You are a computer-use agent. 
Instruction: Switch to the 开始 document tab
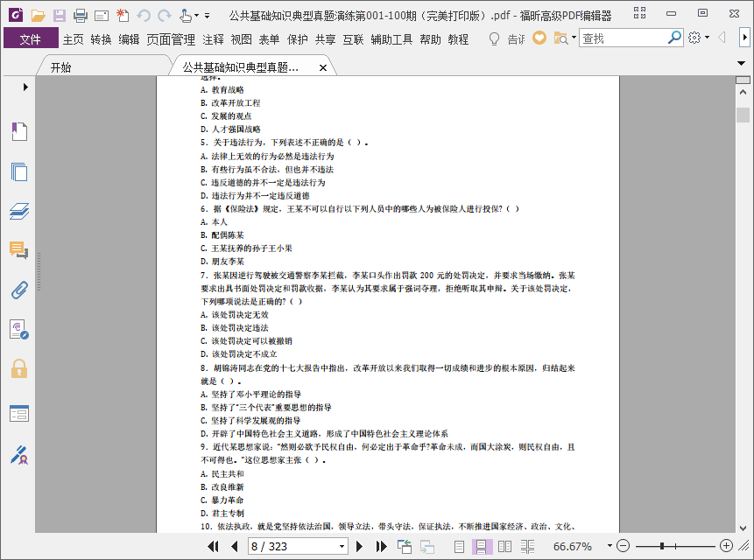(x=61, y=67)
